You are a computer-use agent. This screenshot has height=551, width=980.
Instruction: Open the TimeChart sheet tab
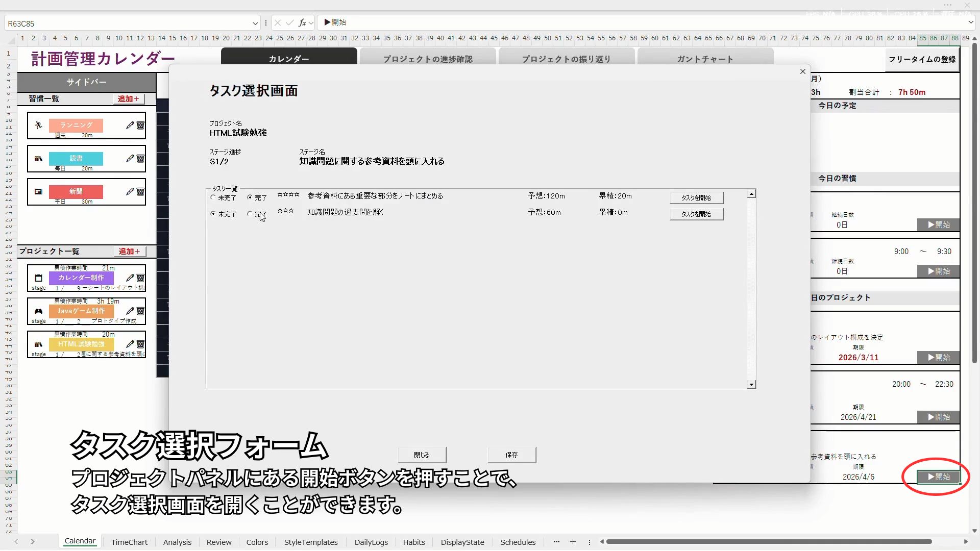[x=129, y=542]
